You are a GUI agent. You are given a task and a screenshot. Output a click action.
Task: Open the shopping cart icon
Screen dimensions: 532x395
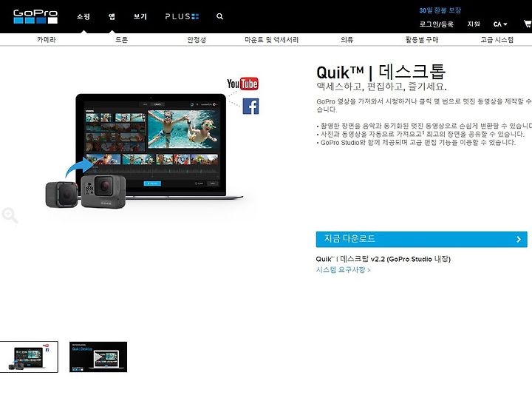pos(528,24)
